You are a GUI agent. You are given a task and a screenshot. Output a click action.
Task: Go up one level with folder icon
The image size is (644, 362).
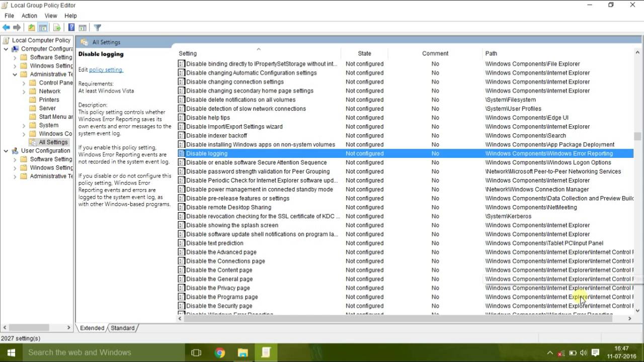point(31,28)
